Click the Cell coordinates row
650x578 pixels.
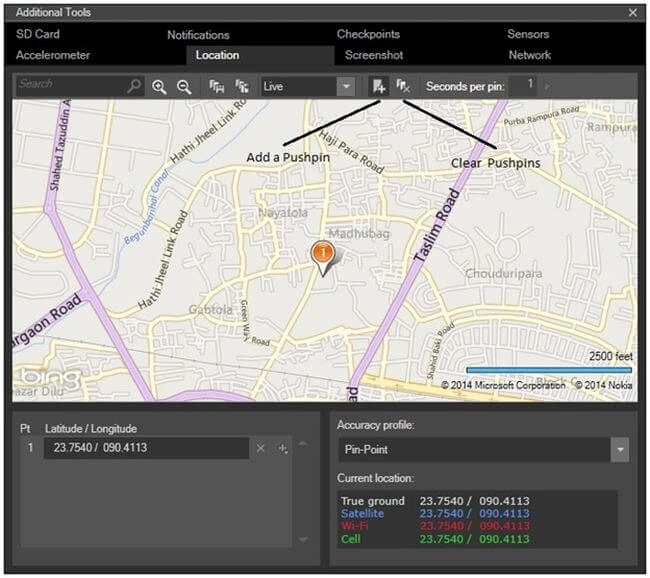point(435,539)
